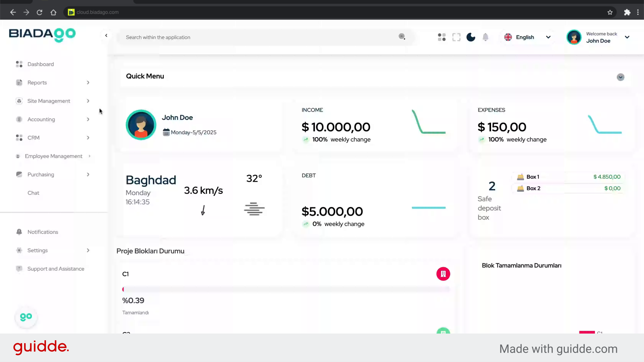
Task: Click the notification bell in header
Action: [485, 37]
